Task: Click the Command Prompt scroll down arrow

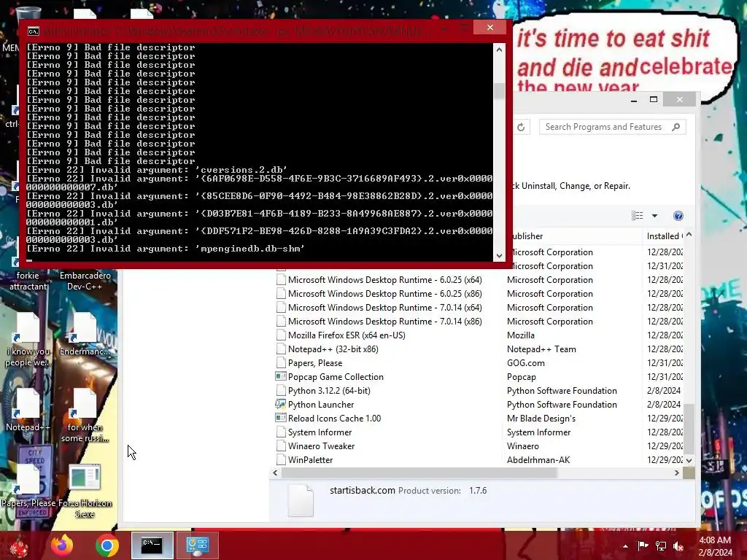Action: click(499, 256)
